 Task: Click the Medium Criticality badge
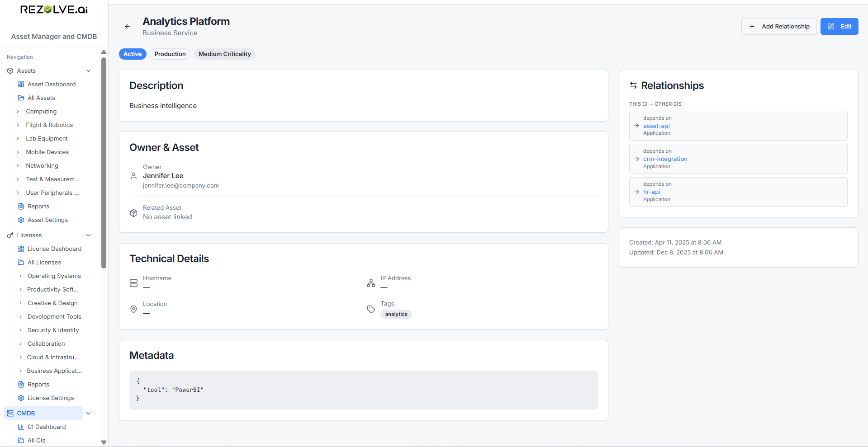[225, 54]
